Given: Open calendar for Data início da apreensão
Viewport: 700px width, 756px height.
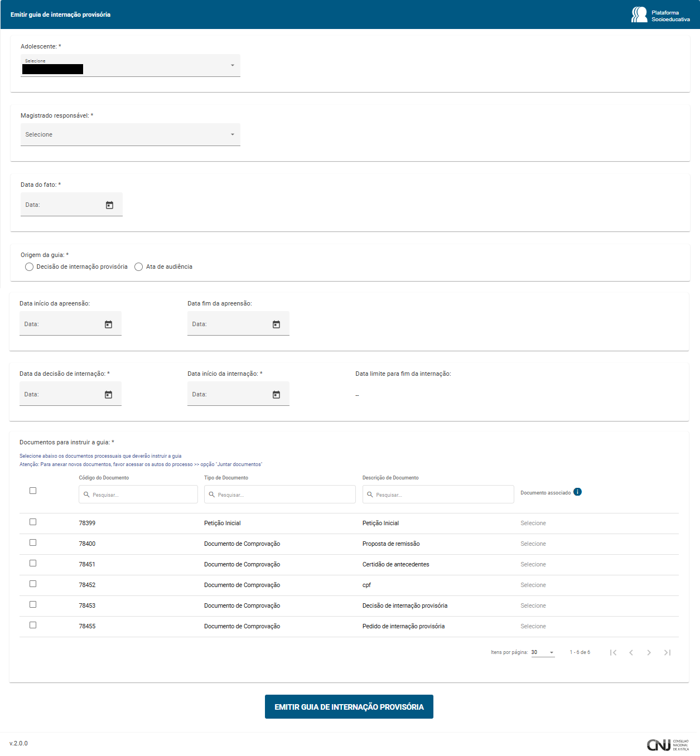Looking at the screenshot, I should tap(108, 324).
